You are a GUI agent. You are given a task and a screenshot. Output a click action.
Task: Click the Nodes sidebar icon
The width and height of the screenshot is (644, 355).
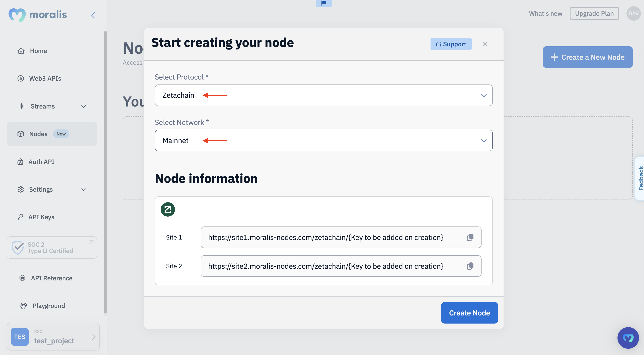click(x=20, y=134)
